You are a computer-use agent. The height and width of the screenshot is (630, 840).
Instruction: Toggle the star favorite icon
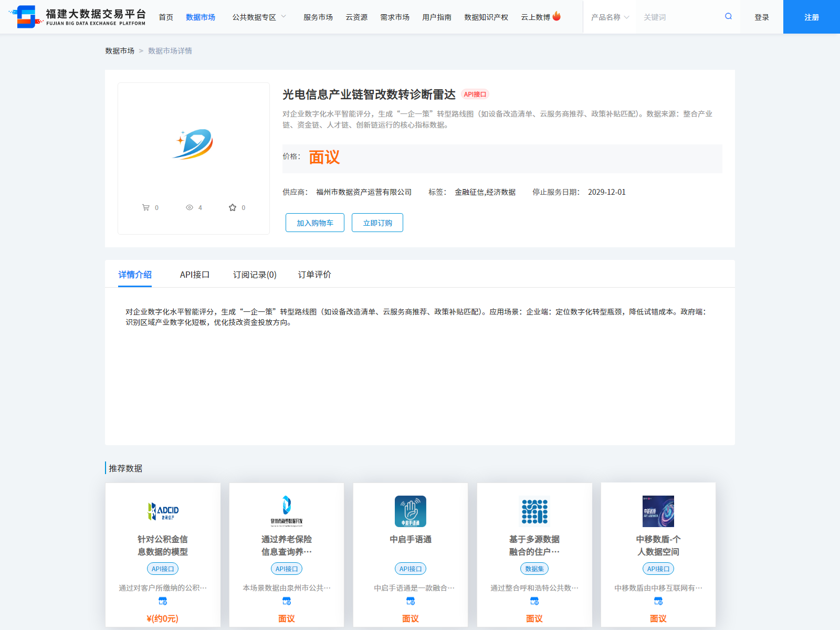pos(233,207)
